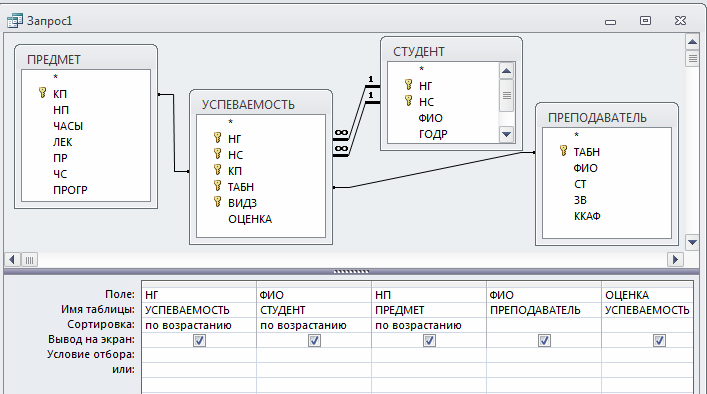Select the НГ key field in СТУДЕНТ table

(425, 86)
